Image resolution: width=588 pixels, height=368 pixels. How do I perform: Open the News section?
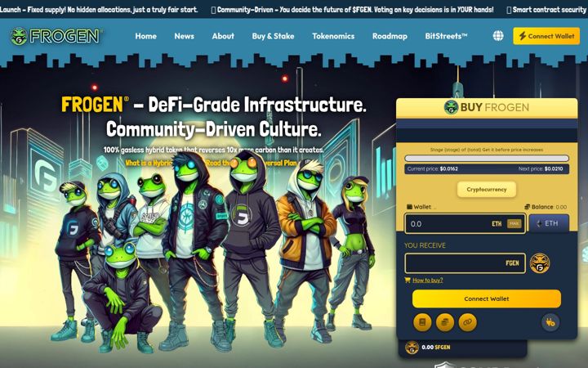pos(184,36)
